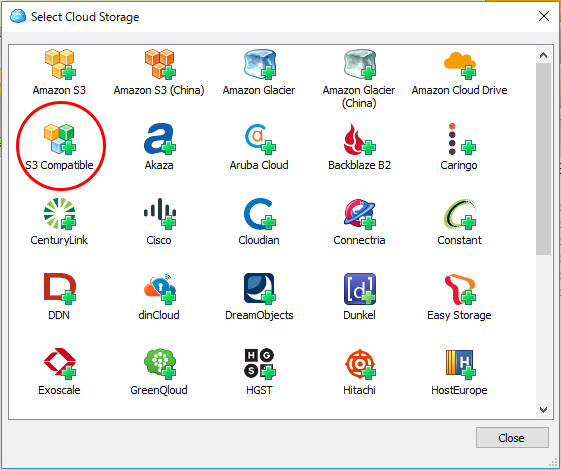This screenshot has width=561, height=470.
Task: Choose the Aruba Cloud provider
Action: point(260,139)
